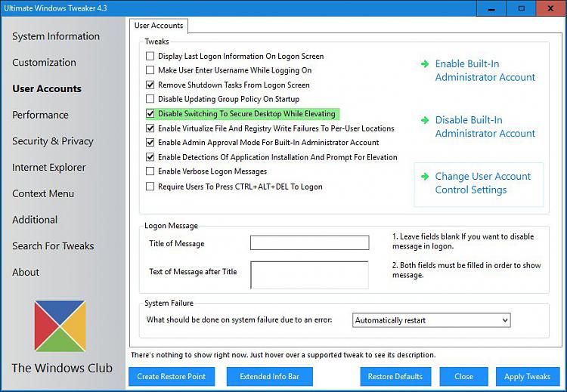Open Internet Explorer tweaks

49,167
